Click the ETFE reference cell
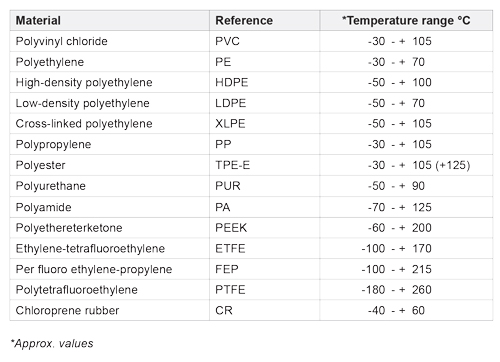Image resolution: width=500 pixels, height=362 pixels. click(265, 248)
